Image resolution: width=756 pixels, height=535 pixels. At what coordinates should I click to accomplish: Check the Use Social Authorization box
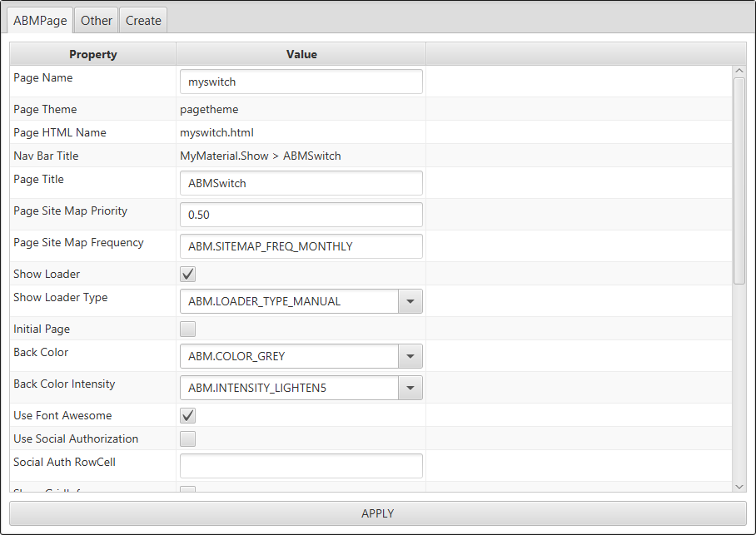pos(188,439)
